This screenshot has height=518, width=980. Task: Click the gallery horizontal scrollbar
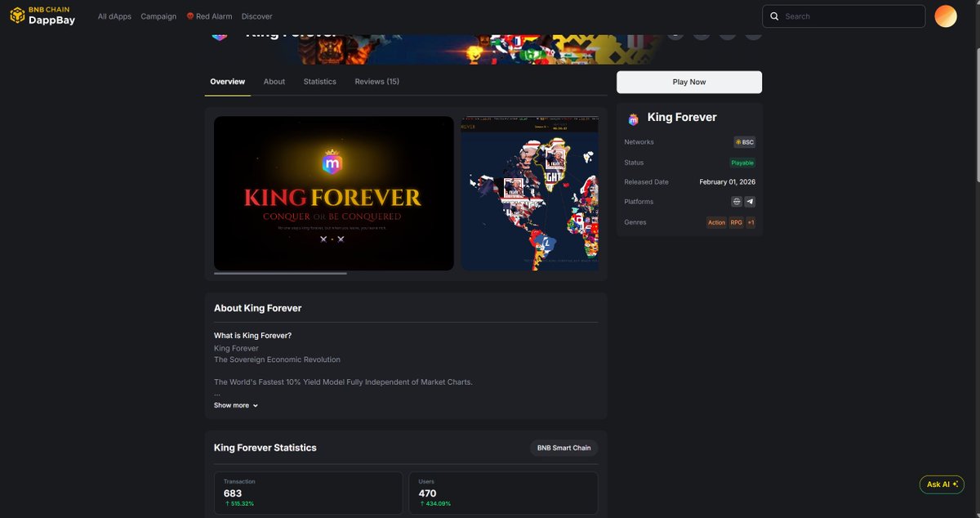coord(280,274)
